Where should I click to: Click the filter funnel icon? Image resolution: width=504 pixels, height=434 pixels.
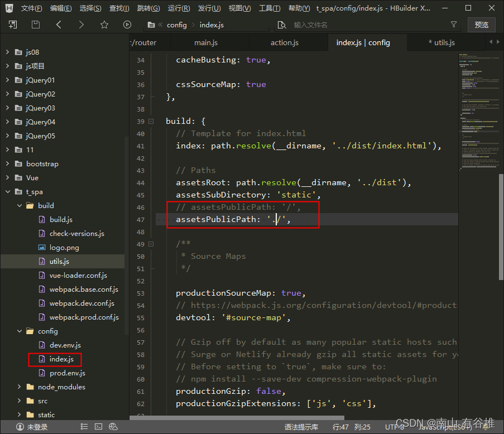[x=454, y=25]
